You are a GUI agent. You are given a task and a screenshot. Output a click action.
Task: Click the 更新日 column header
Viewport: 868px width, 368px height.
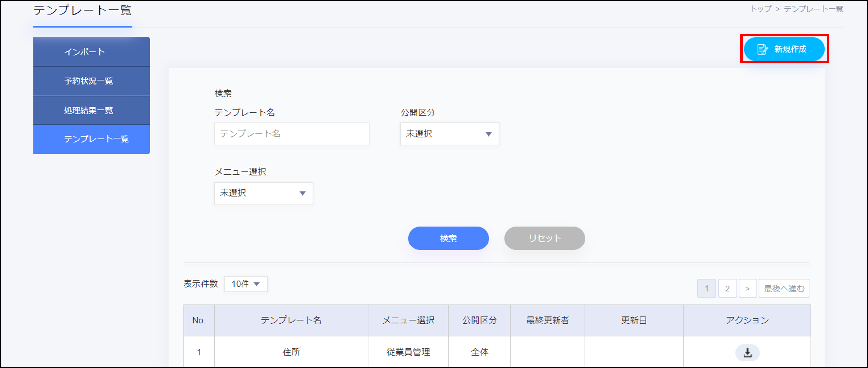[x=634, y=320]
